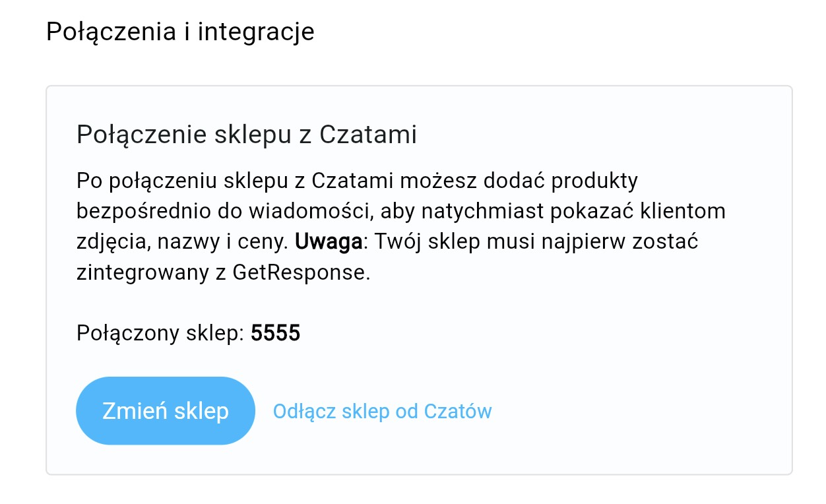Click the Połączenia i integracje heading
The width and height of the screenshot is (826, 504).
coord(179,30)
